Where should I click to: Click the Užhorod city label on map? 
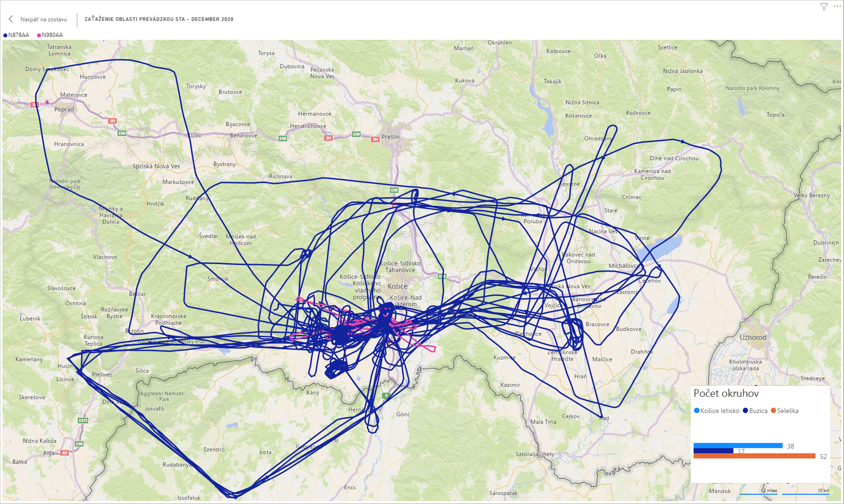(x=753, y=338)
